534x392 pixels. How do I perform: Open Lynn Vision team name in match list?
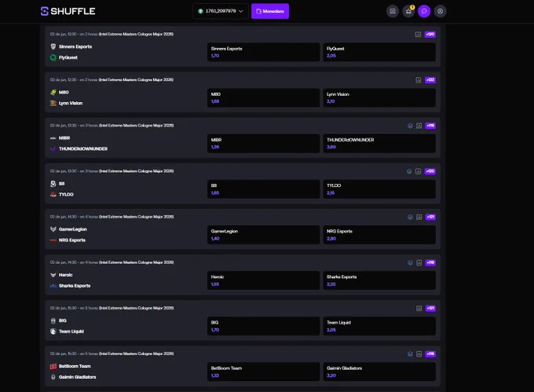[71, 103]
